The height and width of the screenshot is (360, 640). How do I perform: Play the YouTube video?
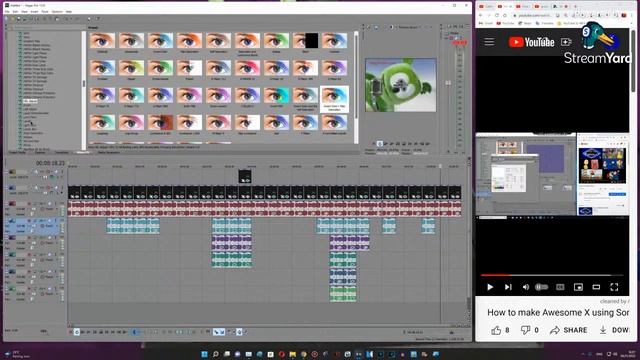(x=490, y=287)
